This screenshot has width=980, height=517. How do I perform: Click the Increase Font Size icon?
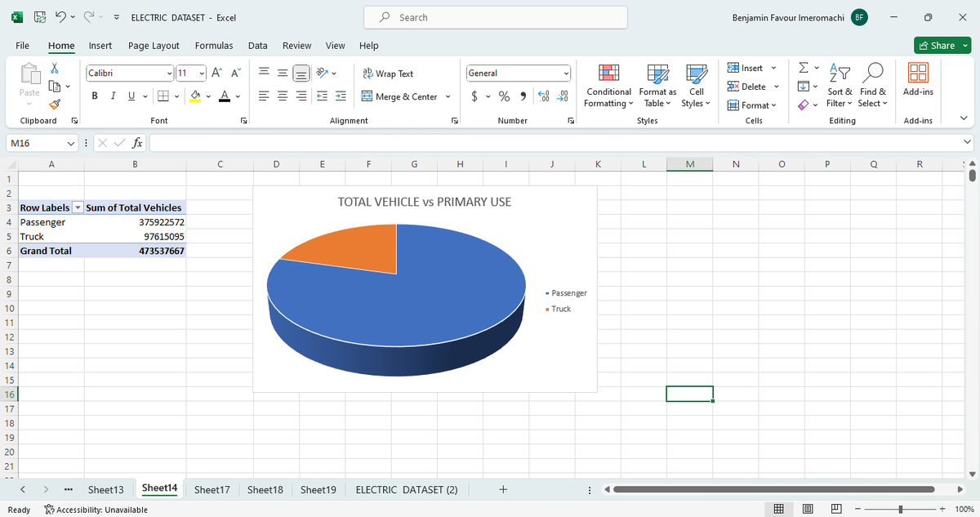pyautogui.click(x=217, y=74)
